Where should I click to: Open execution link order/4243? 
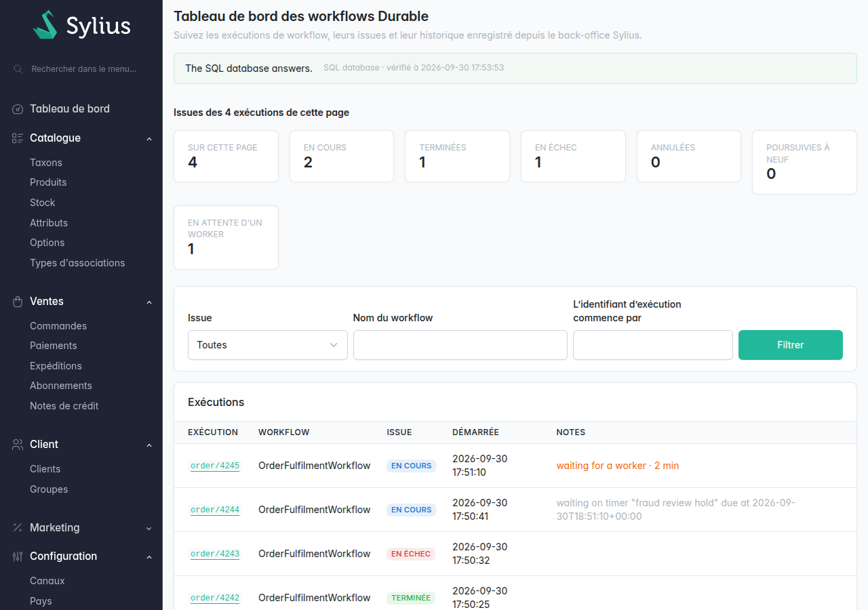[x=215, y=554]
